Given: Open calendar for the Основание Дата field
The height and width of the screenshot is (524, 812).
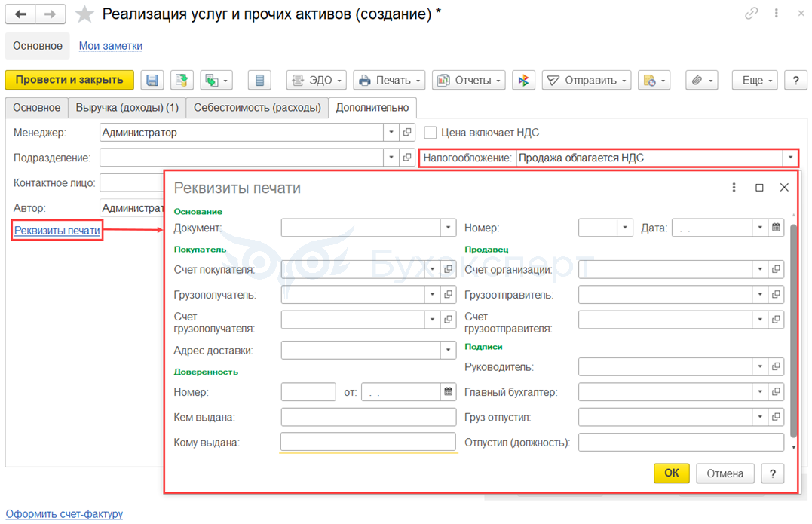Looking at the screenshot, I should coord(776,227).
